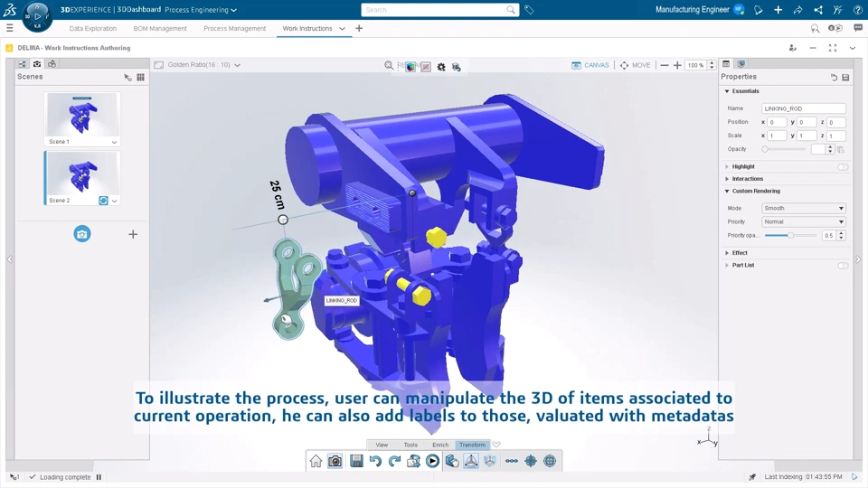
Task: Select the Work Instructions tab
Action: [x=307, y=28]
